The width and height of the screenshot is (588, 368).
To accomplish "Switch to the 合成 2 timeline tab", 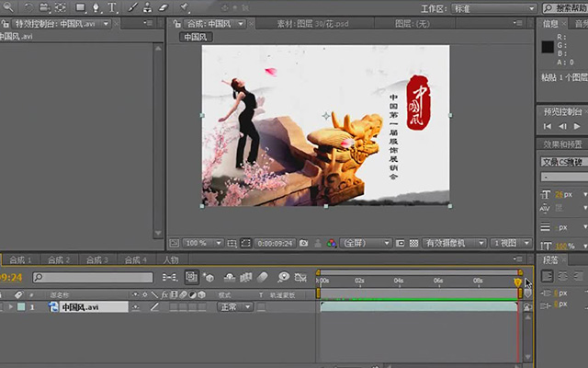I will (x=59, y=259).
